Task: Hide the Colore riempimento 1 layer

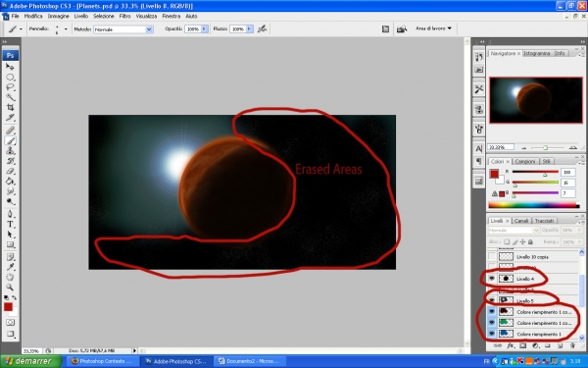Action: pos(492,334)
